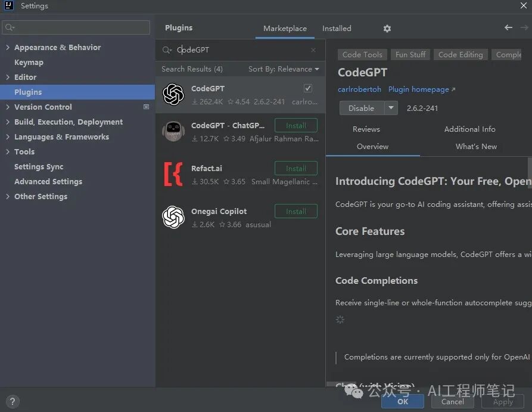Viewport: 532px width, 412px height.
Task: Click the version 2.6.2-241 text beside Disable
Action: pos(422,109)
